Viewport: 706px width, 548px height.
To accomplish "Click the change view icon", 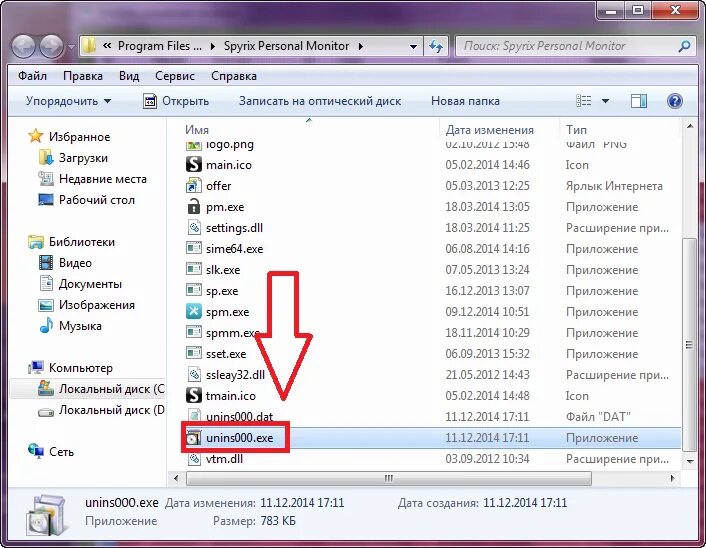I will [x=584, y=101].
